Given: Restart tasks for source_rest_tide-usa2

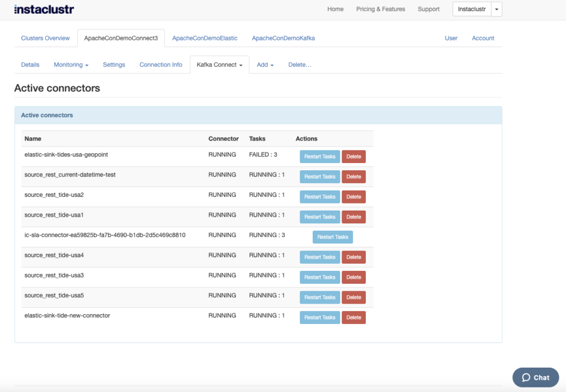Looking at the screenshot, I should (x=320, y=197).
